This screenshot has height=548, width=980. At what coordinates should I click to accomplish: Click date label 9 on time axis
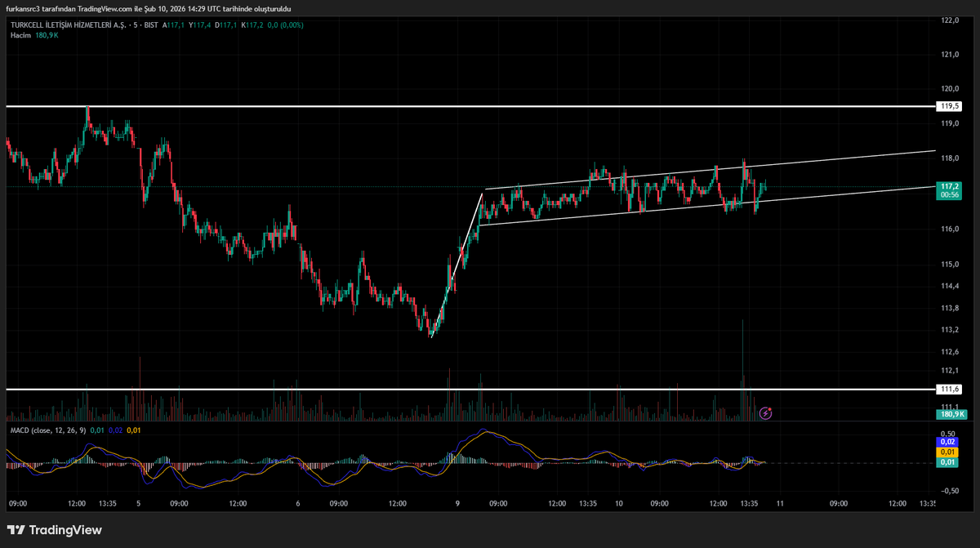458,504
